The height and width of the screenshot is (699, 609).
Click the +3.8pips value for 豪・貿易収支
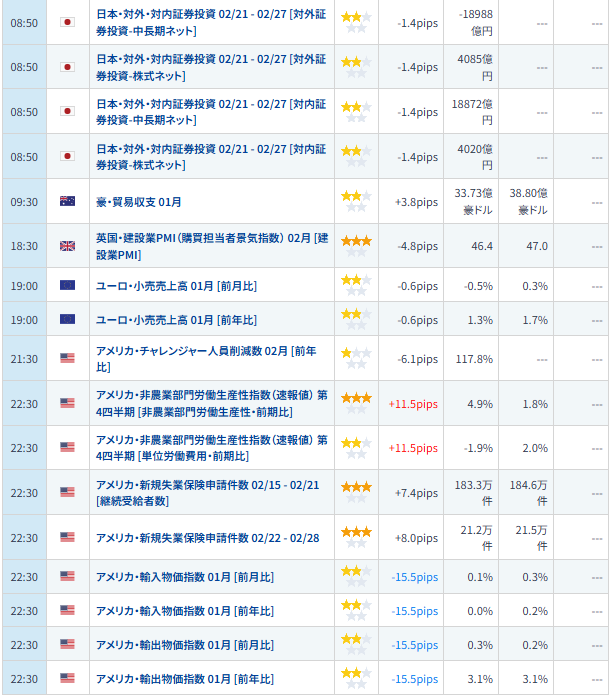click(x=416, y=202)
